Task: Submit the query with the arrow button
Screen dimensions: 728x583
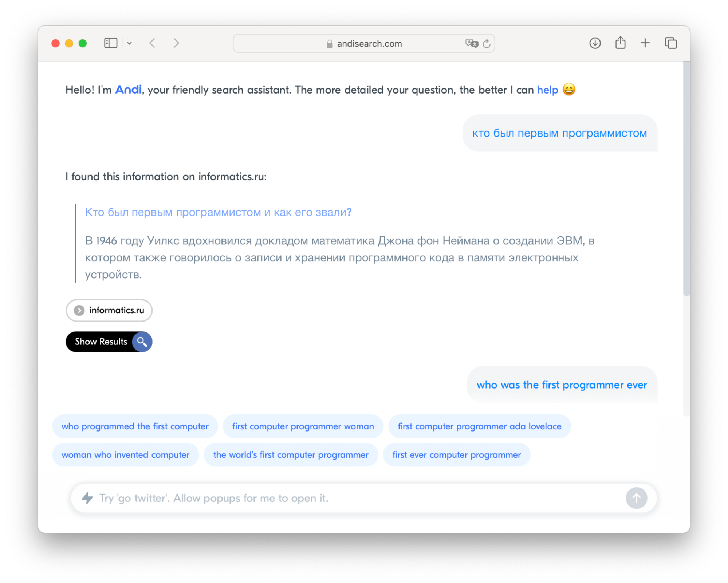Action: click(x=636, y=498)
